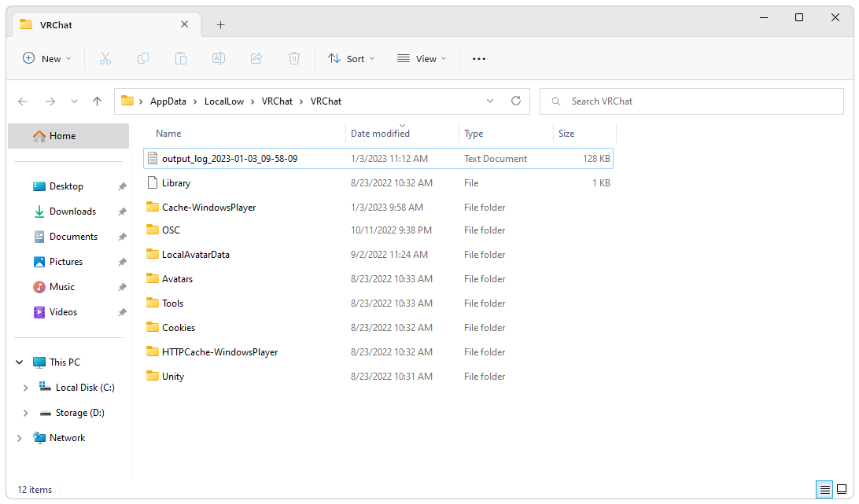Switch to large thumbnails view icon

[842, 489]
